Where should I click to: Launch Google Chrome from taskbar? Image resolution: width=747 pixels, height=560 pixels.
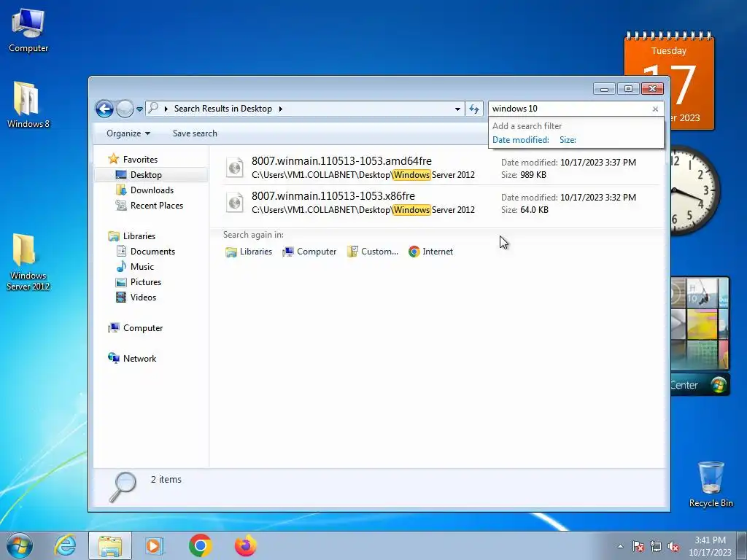pos(200,545)
